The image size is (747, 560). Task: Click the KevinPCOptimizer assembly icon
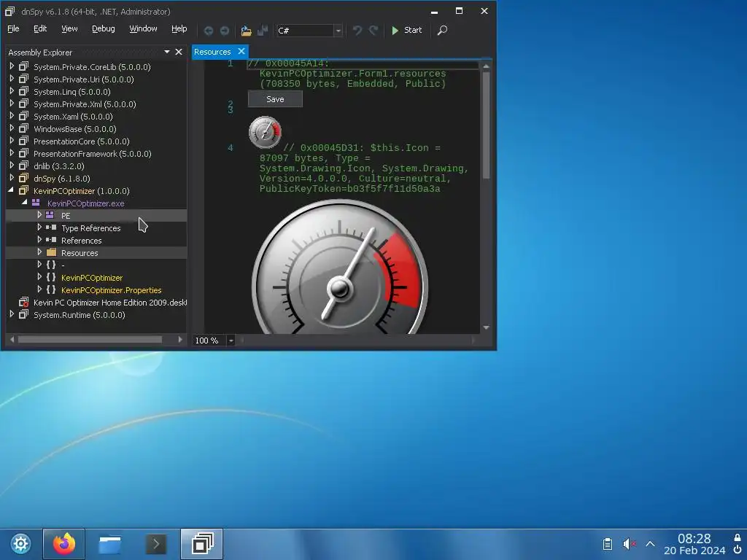click(x=23, y=190)
